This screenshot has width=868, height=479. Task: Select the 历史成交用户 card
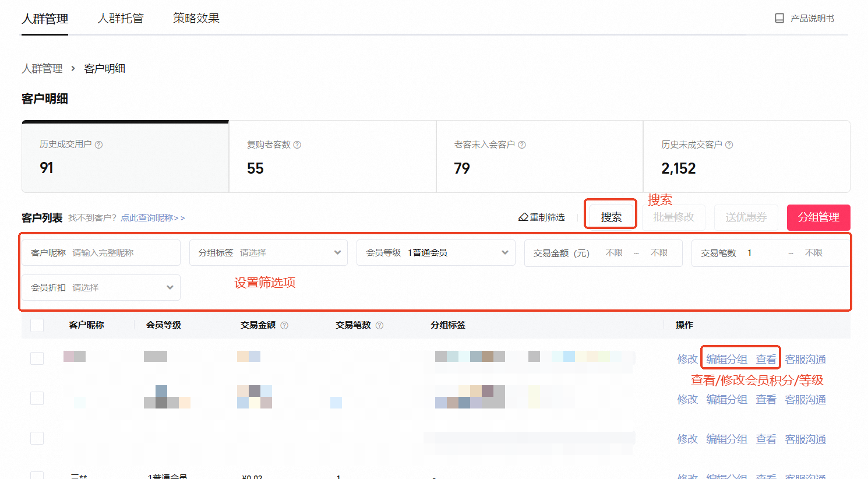pos(125,156)
